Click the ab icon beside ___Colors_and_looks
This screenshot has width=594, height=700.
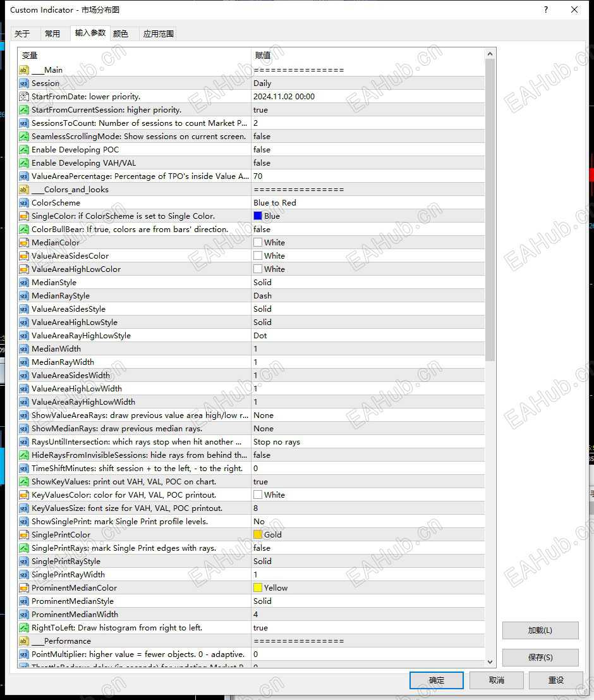24,189
